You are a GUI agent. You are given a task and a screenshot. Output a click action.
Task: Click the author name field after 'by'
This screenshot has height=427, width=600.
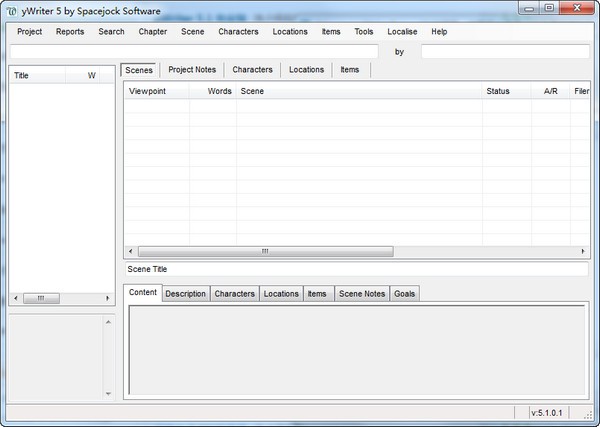505,52
